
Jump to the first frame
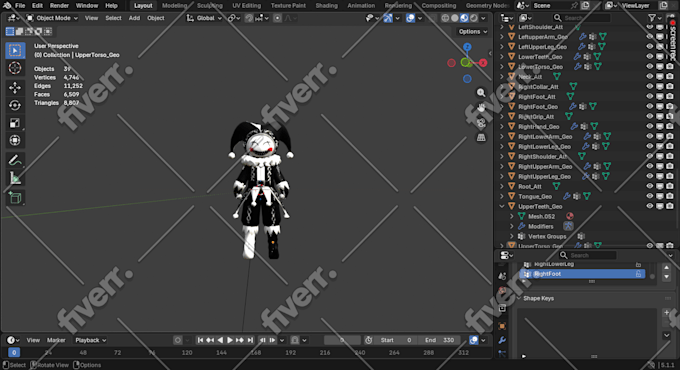(200, 340)
